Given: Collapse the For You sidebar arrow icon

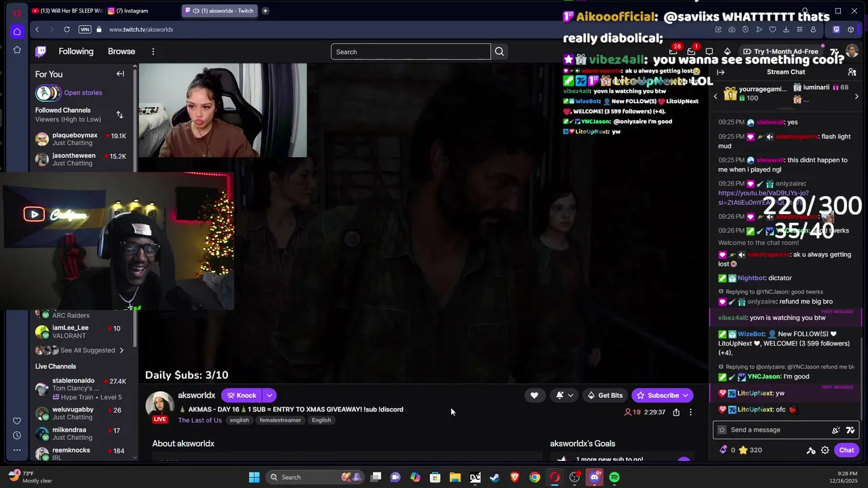Looking at the screenshot, I should pyautogui.click(x=120, y=74).
